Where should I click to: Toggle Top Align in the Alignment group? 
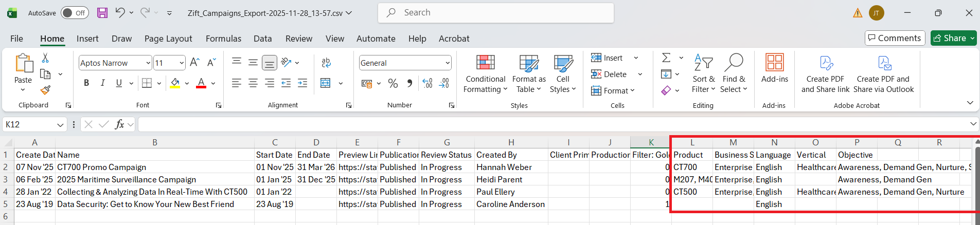237,62
